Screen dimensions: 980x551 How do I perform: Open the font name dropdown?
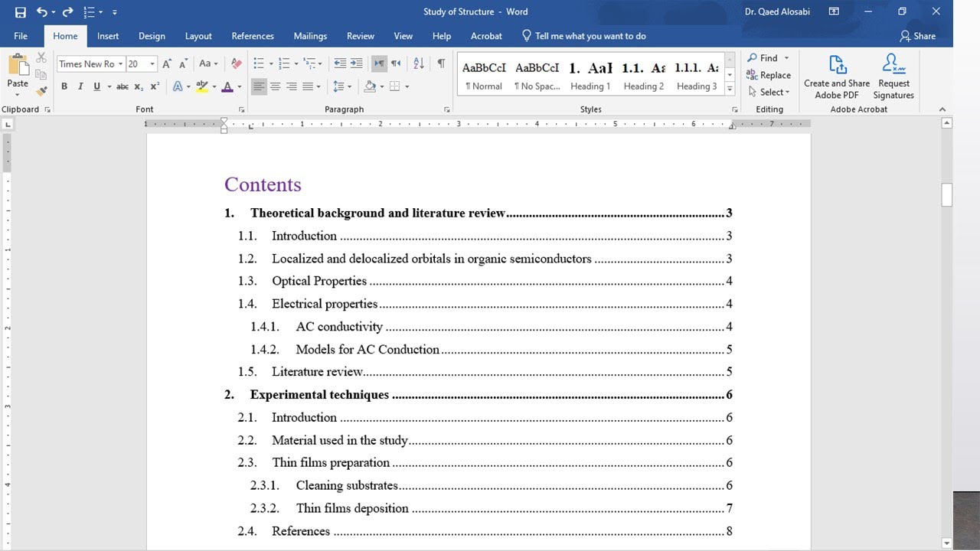120,64
